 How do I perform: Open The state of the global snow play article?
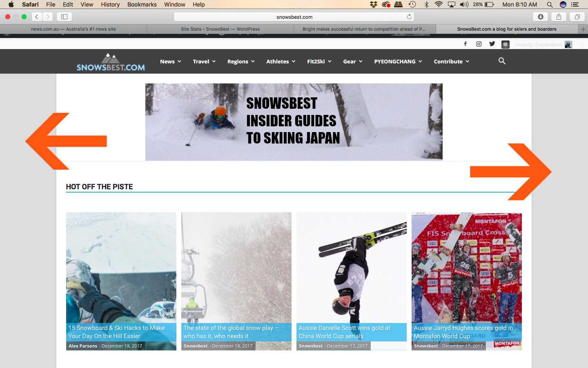231,332
